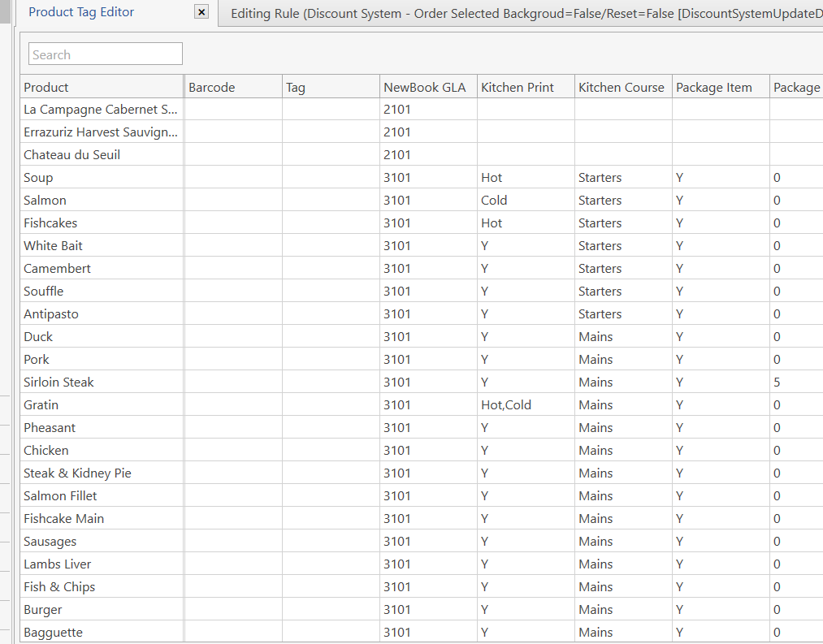823x644 pixels.
Task: Select the Pork product cell
Action: coord(102,359)
